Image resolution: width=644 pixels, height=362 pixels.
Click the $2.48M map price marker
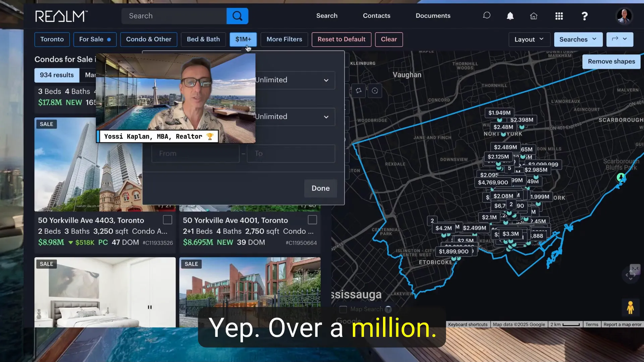pyautogui.click(x=503, y=127)
